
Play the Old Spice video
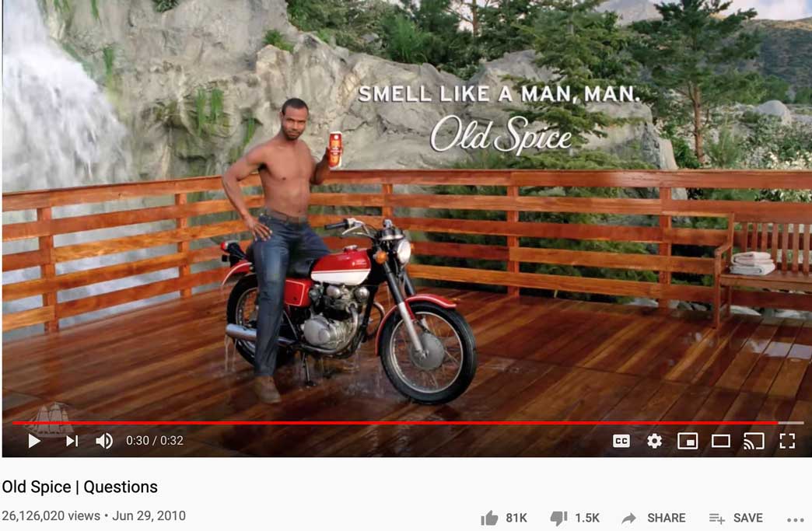pos(34,441)
